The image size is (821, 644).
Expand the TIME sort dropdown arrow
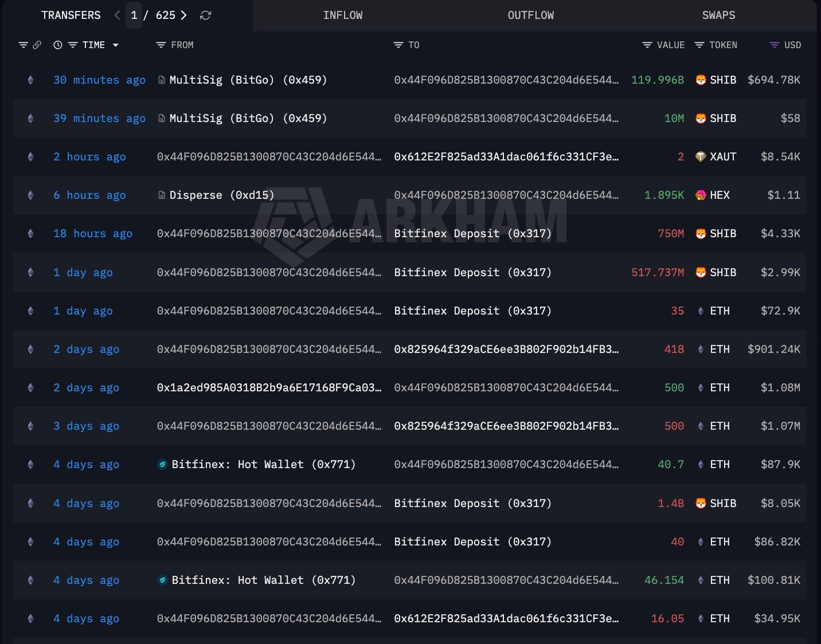coord(116,45)
